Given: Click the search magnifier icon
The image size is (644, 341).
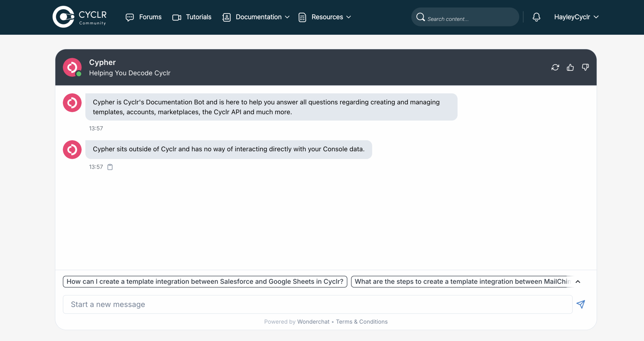Looking at the screenshot, I should (x=420, y=17).
